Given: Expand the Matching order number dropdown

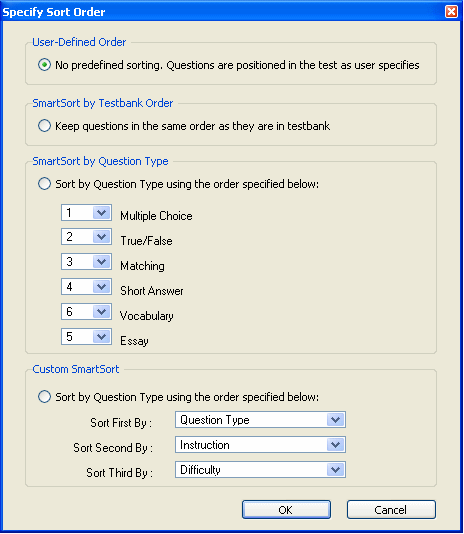Looking at the screenshot, I should click(101, 262).
